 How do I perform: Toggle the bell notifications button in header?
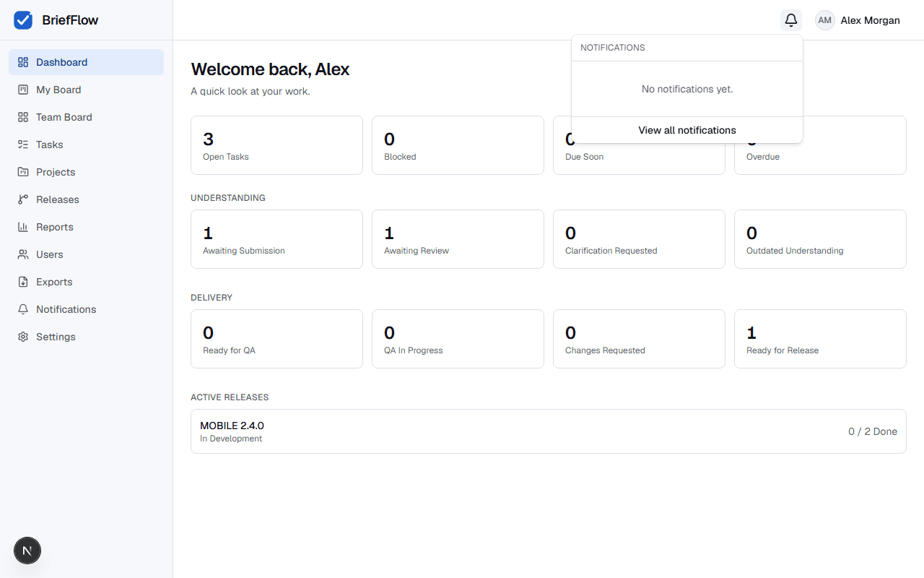coord(791,20)
